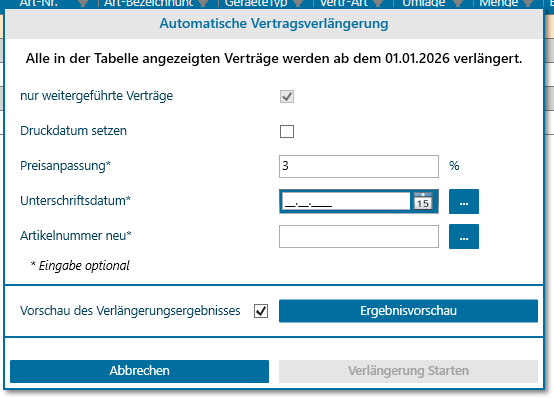Screen dimensions: 554x399
Task: Cancel with the Abbrechen button
Action: [x=140, y=371]
